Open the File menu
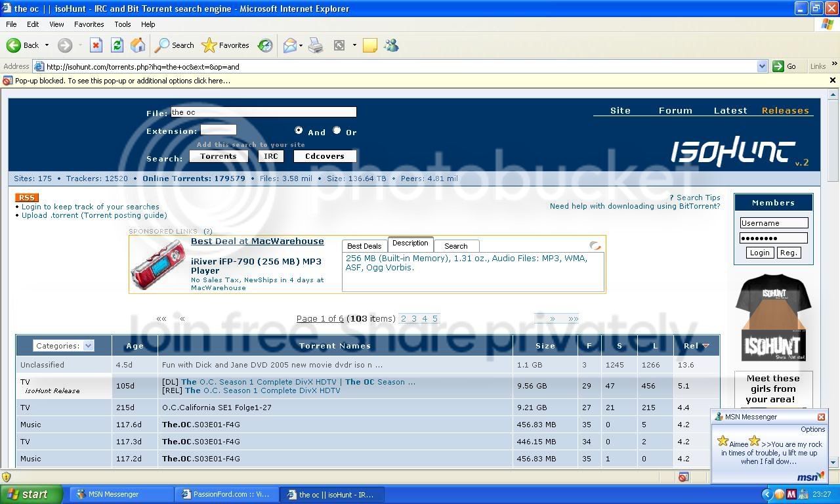 11,24
